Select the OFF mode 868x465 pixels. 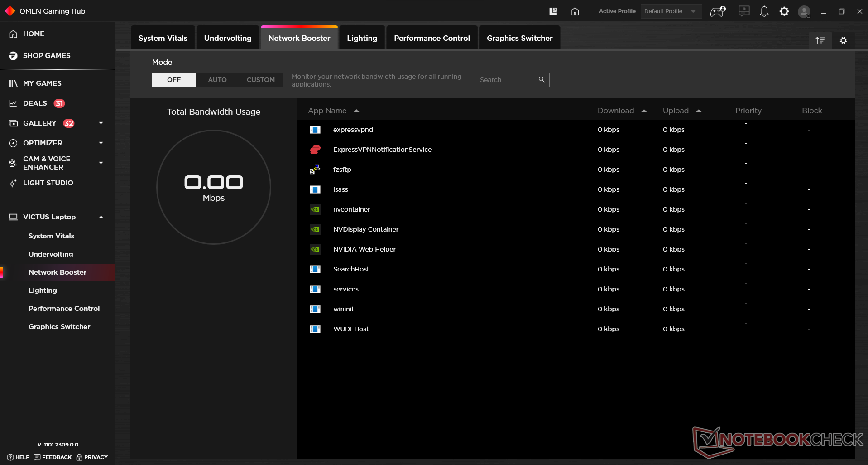pos(174,80)
